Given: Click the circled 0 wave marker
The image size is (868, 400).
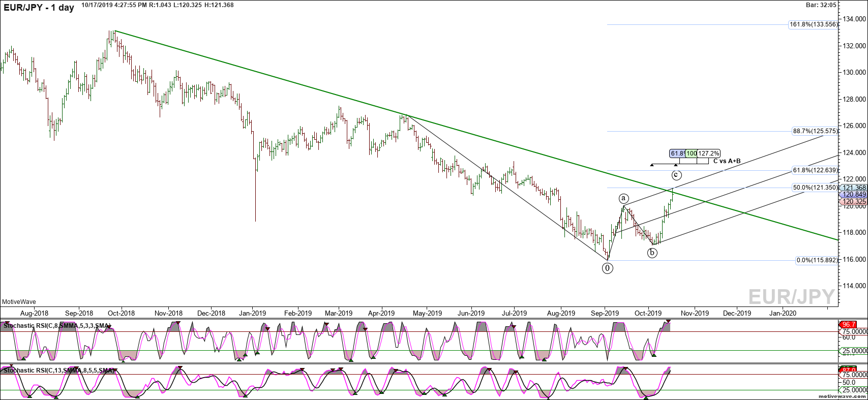Looking at the screenshot, I should (x=607, y=268).
